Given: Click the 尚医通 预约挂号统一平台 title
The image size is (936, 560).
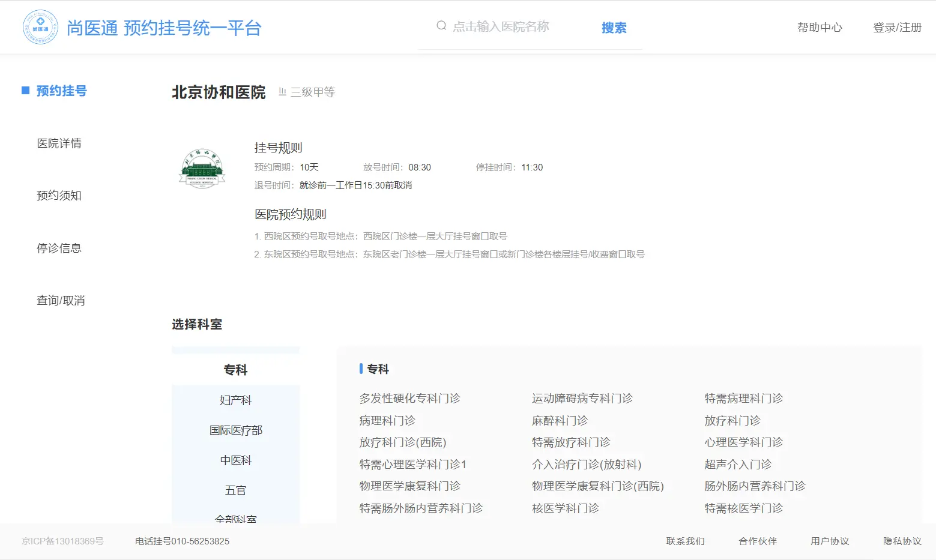Looking at the screenshot, I should (x=164, y=28).
